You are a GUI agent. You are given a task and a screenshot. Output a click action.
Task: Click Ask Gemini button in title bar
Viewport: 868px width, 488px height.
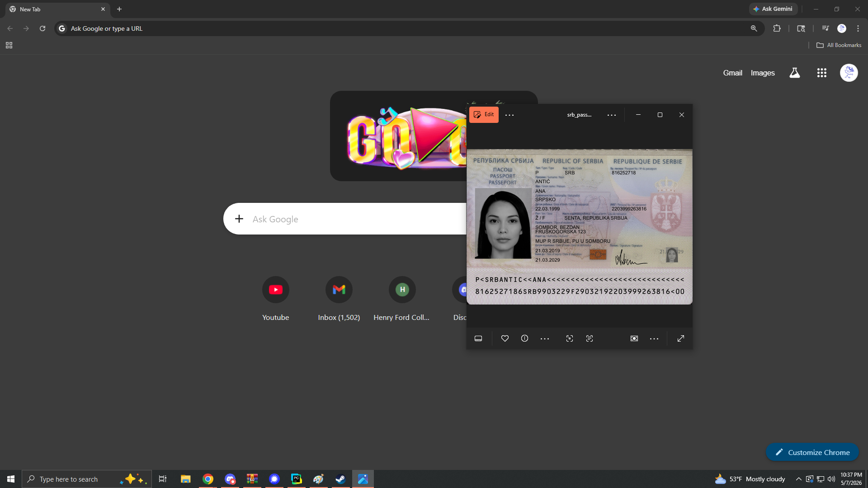click(774, 9)
